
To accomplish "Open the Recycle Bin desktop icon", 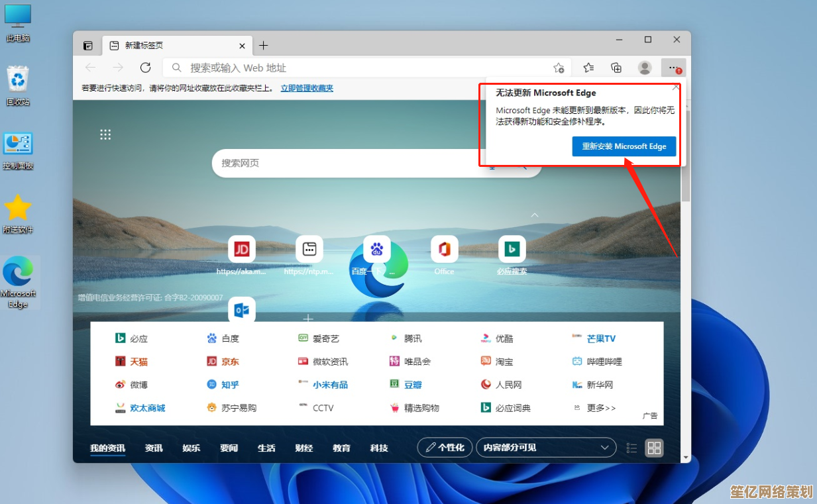I will pos(18,85).
